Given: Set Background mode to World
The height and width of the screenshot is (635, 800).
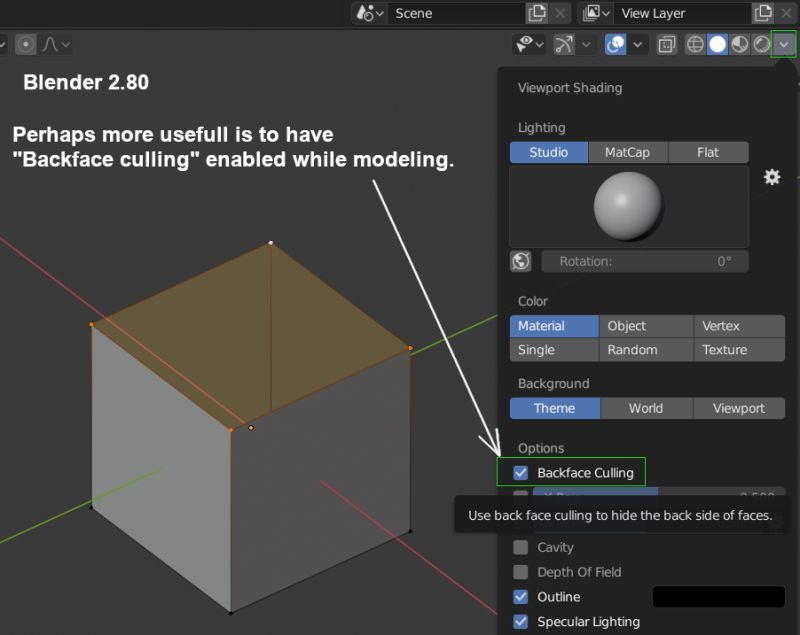Looking at the screenshot, I should click(645, 408).
